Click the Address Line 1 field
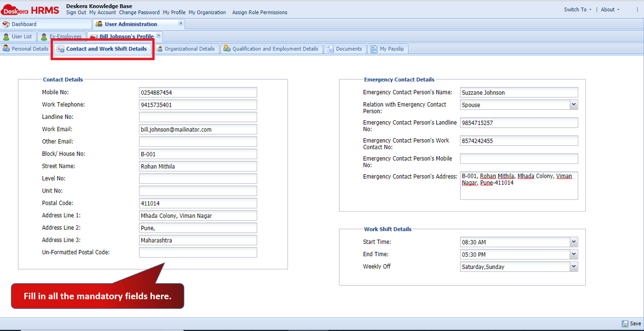This screenshot has width=644, height=331. click(x=198, y=216)
